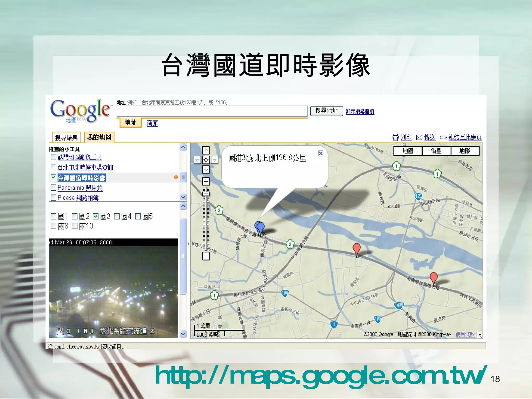Switch to the 搜尋結果 tab
Image resolution: width=532 pixels, height=399 pixels.
pos(66,137)
